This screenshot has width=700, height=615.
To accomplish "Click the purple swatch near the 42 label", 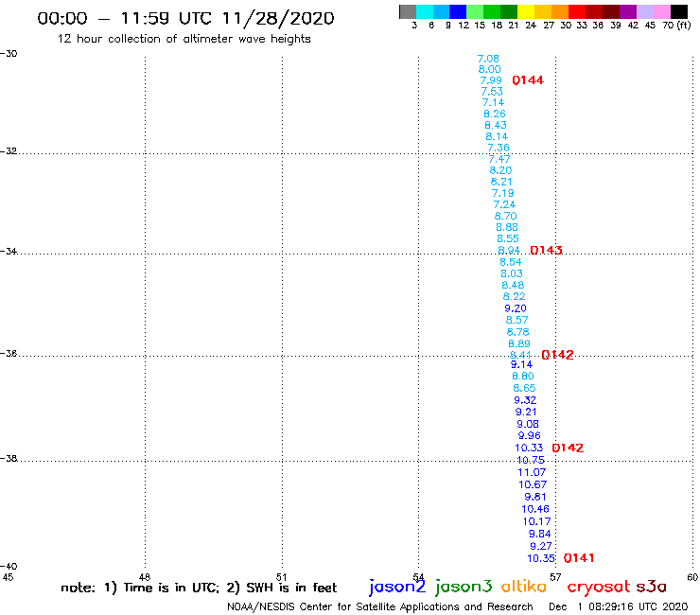I will pyautogui.click(x=628, y=11).
